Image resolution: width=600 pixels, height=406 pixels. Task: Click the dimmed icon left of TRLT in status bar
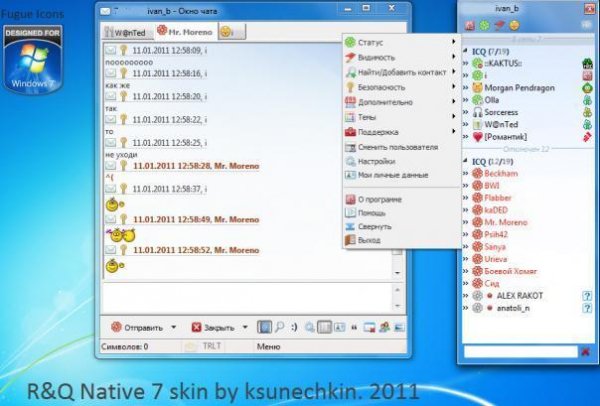click(x=190, y=347)
